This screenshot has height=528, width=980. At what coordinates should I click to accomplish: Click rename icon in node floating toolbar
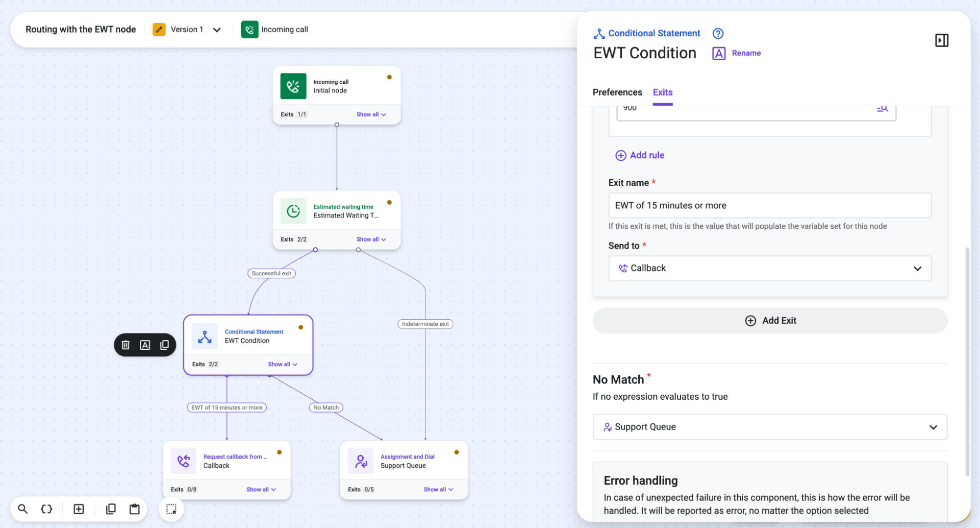(145, 345)
